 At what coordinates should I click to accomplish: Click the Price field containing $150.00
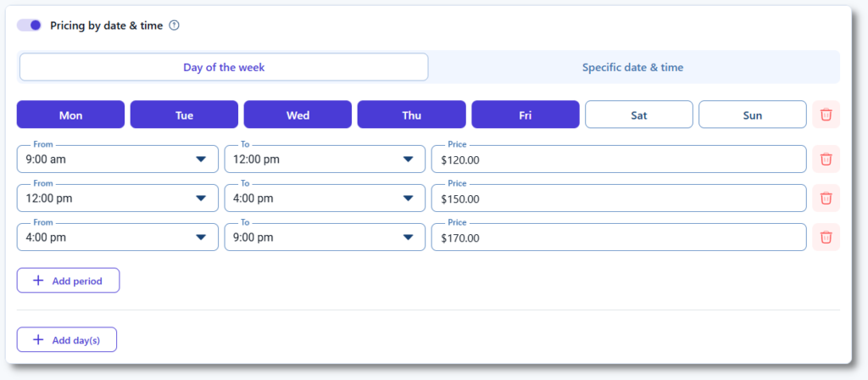(618, 198)
